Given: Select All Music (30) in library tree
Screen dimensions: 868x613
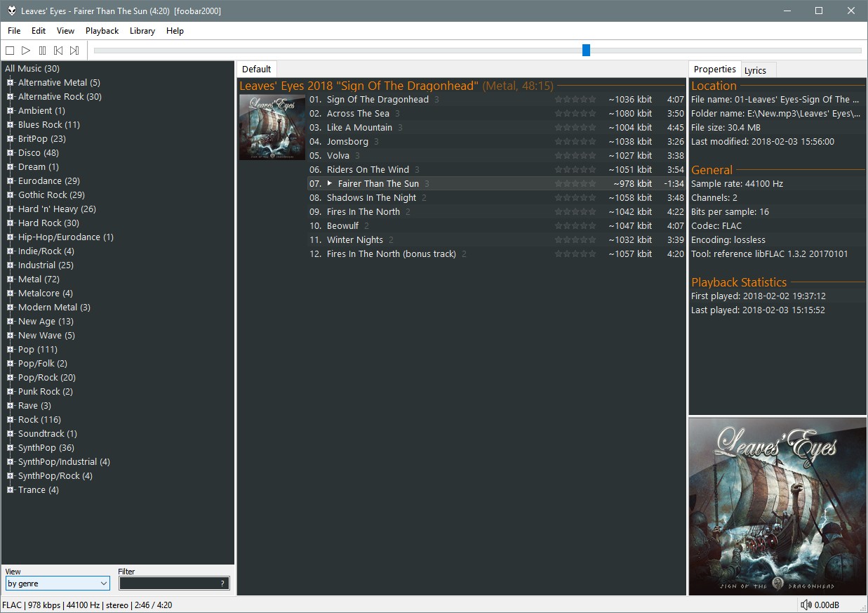Looking at the screenshot, I should [x=32, y=69].
